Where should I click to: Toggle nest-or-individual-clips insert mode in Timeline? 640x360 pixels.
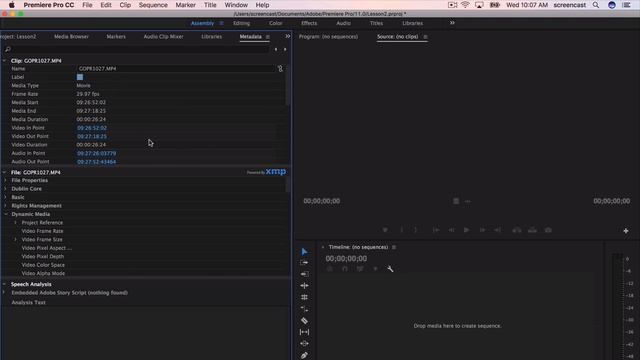[x=330, y=269]
